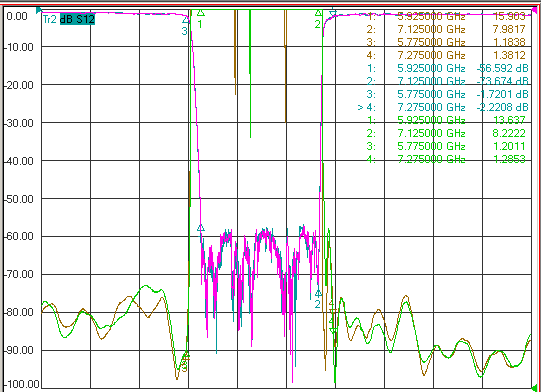Click the -100.00 y-axis scale label
541x392 pixels.
click(x=21, y=384)
